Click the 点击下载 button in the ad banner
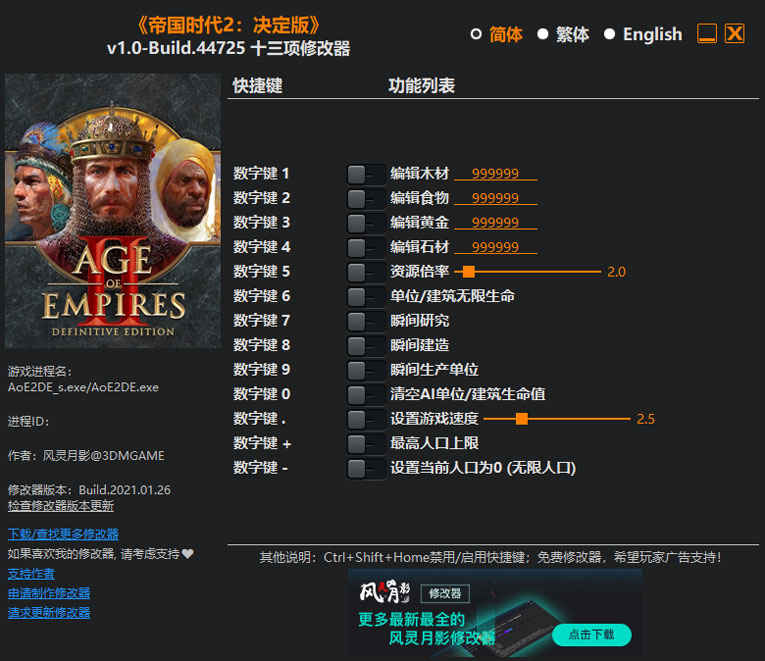This screenshot has height=661, width=765. click(591, 635)
